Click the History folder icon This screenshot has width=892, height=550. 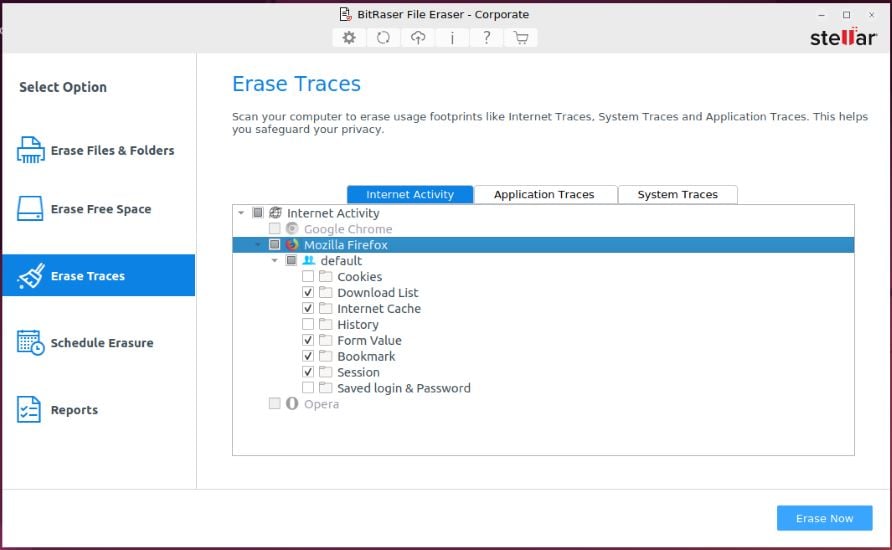tap(325, 324)
